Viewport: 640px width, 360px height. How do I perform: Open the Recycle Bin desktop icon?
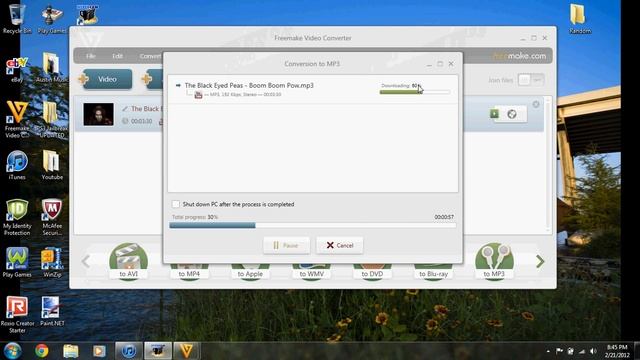tap(16, 18)
